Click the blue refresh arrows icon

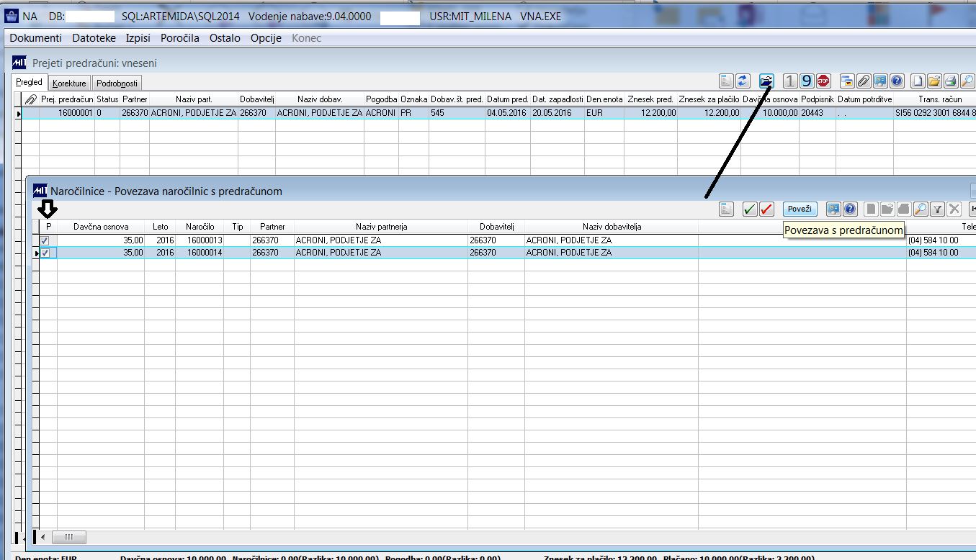pyautogui.click(x=743, y=81)
